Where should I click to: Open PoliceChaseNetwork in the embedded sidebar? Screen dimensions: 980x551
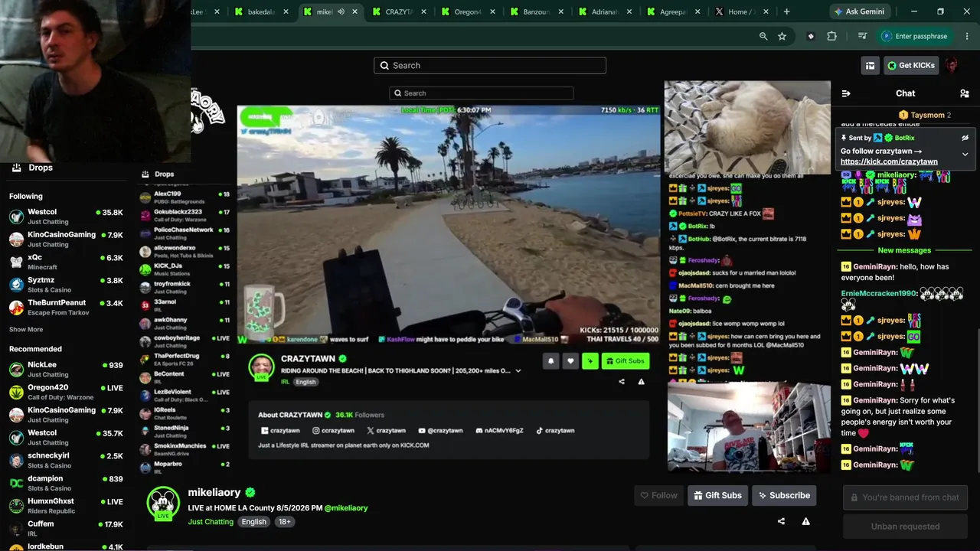tap(185, 233)
